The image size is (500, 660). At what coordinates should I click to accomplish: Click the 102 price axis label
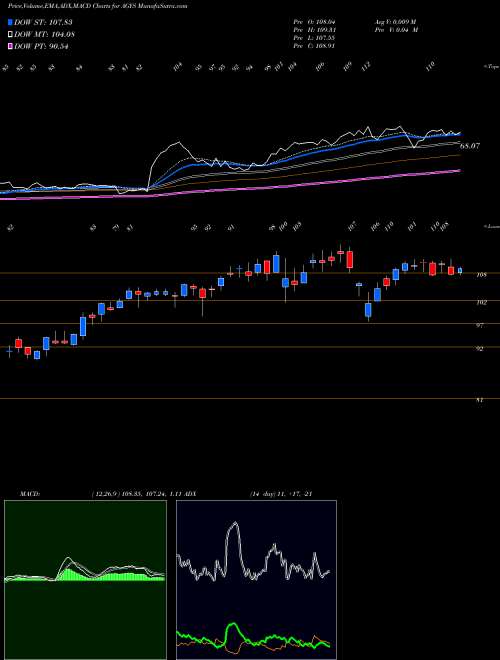pyautogui.click(x=482, y=302)
